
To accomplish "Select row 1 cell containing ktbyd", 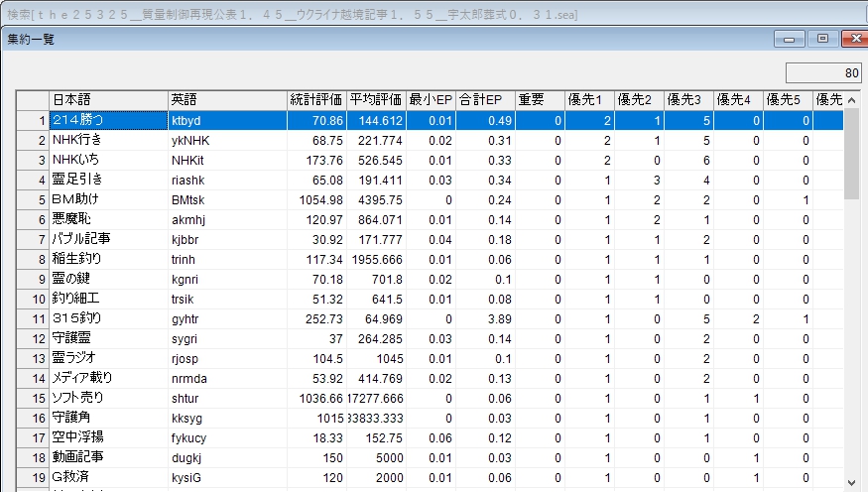I will coord(227,120).
